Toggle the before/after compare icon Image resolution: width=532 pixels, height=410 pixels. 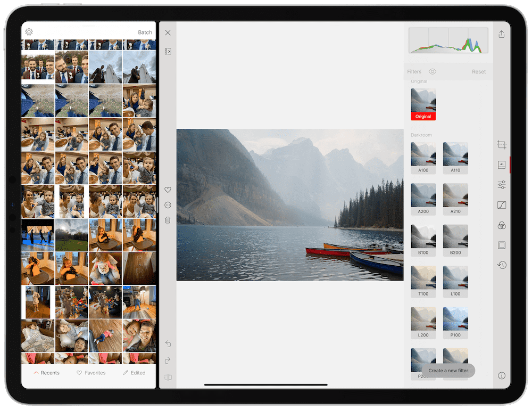168,378
